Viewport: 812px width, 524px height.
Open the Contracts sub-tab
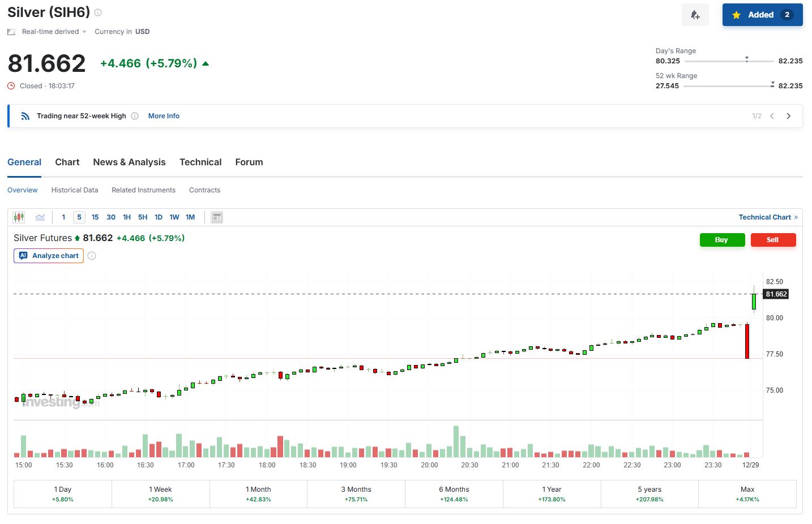(204, 190)
